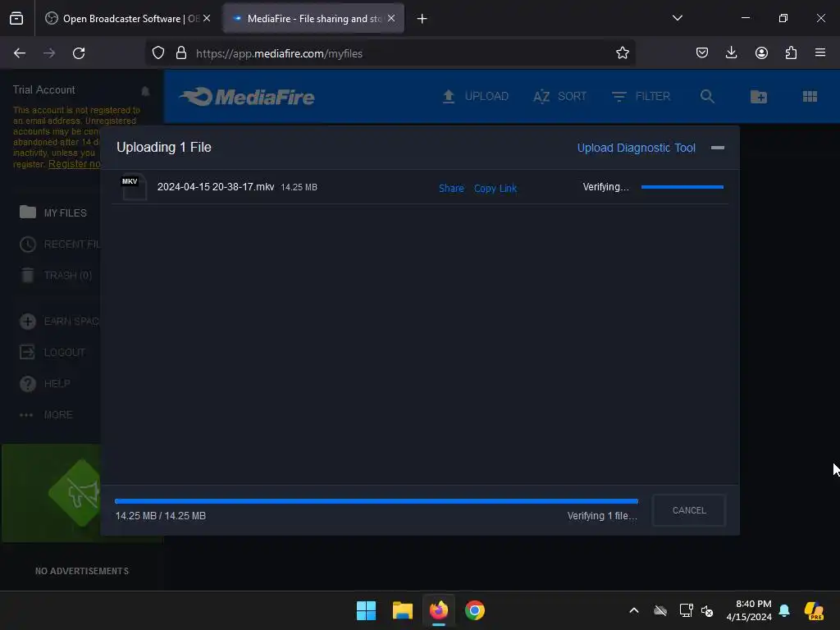Open the Upload button in header

click(x=475, y=97)
